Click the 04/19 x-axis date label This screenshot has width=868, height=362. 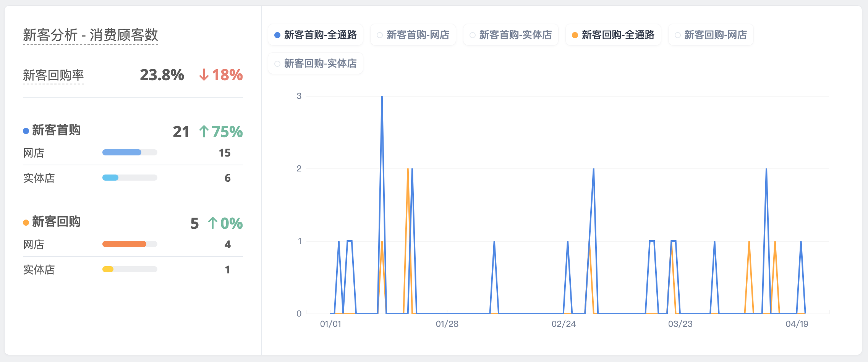[797, 324]
